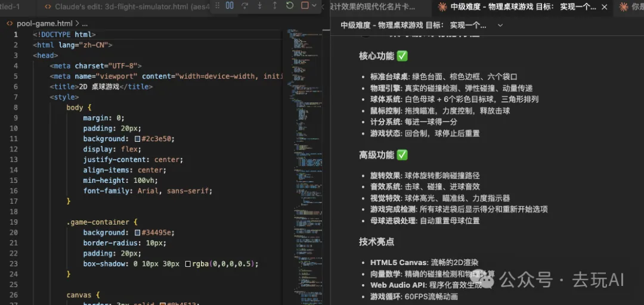Click the <title>2D 桌球游戏</title> line
Viewport: 644px width, 305px height.
click(x=101, y=86)
